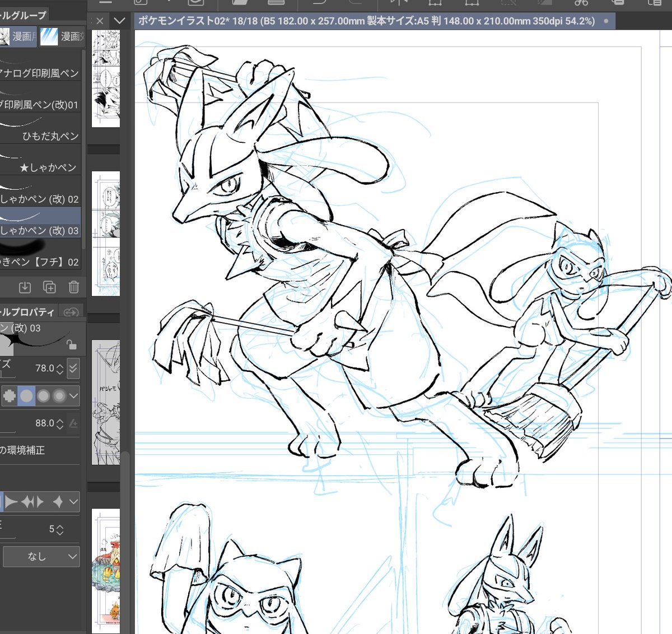Open brush size dynamics settings button
This screenshot has width=672, height=634.
point(73,369)
